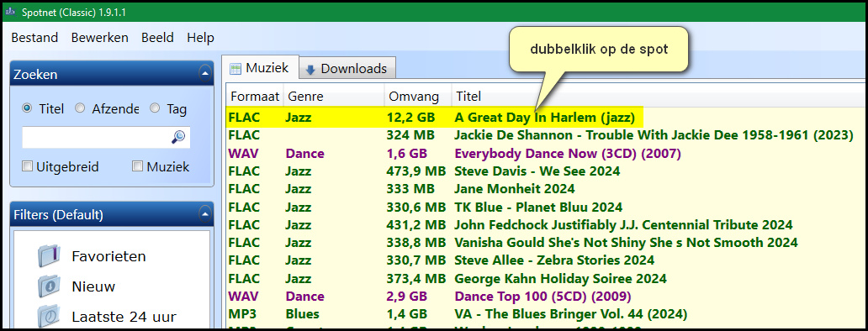Image resolution: width=868 pixels, height=331 pixels.
Task: Select spot Everybody Dance Now (3CD) (2007)
Action: [568, 153]
